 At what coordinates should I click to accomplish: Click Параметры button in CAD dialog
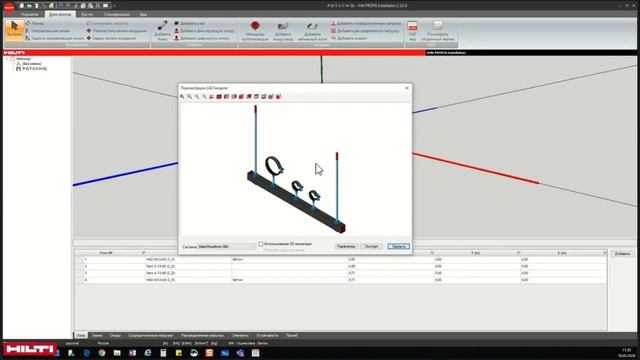click(346, 247)
